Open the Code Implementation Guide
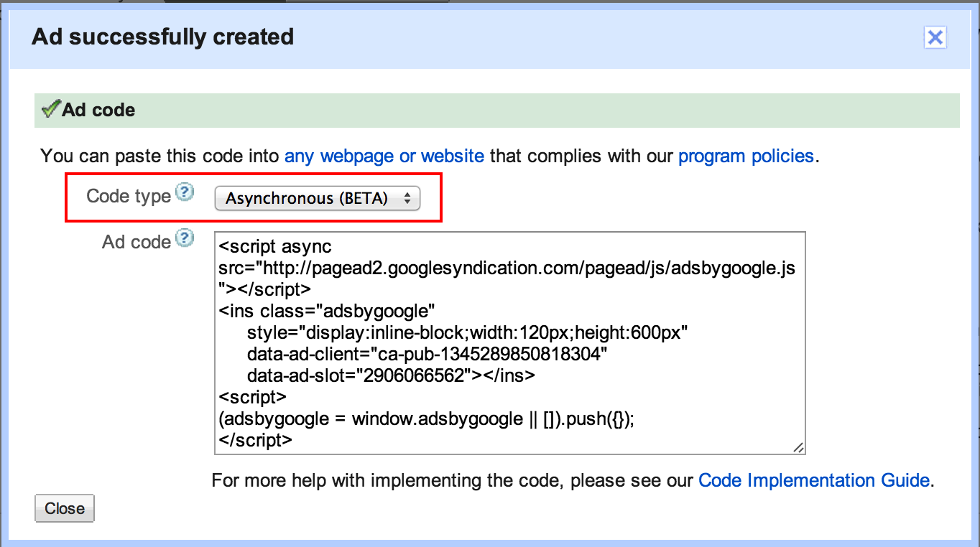980x547 pixels. coord(813,480)
